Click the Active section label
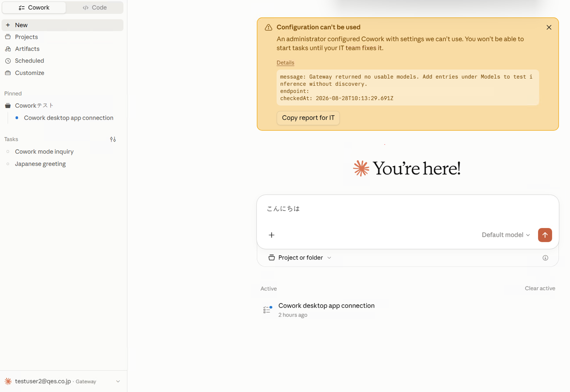Screen dimensions: 570x392 point(268,289)
